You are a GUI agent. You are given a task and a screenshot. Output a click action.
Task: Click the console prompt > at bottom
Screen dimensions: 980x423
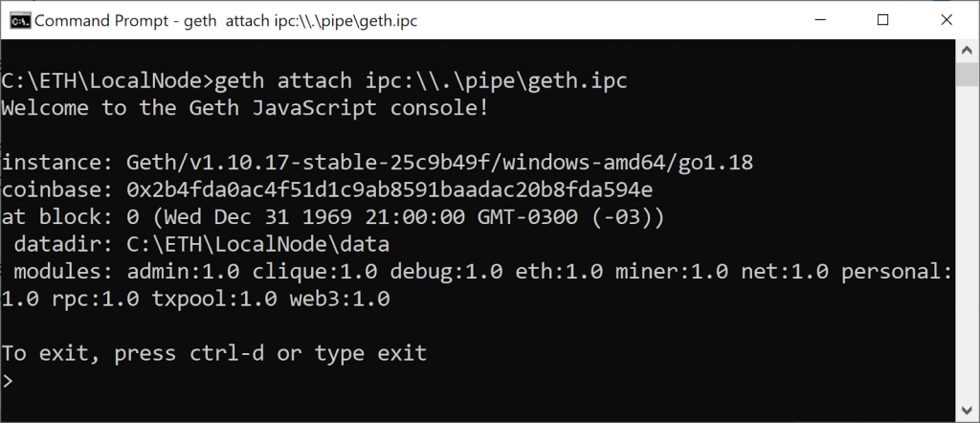click(8, 381)
